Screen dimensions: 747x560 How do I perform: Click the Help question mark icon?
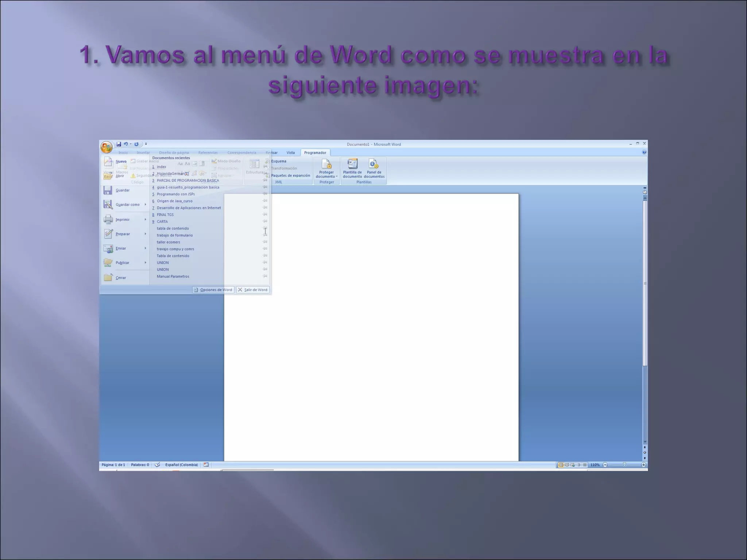644,152
